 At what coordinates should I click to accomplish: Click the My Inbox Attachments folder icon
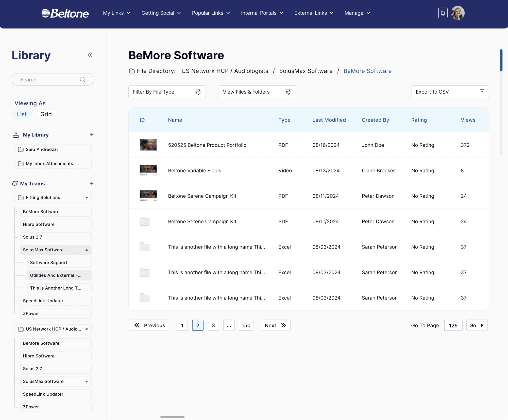coord(21,164)
